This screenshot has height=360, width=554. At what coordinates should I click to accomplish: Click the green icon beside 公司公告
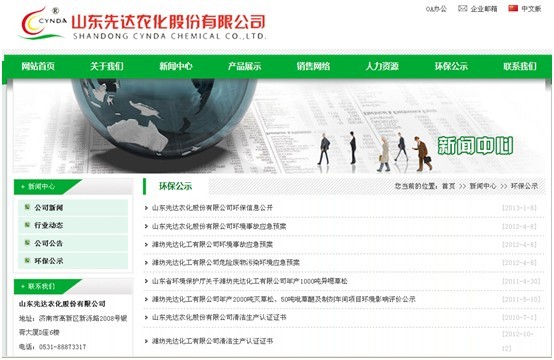pos(27,243)
